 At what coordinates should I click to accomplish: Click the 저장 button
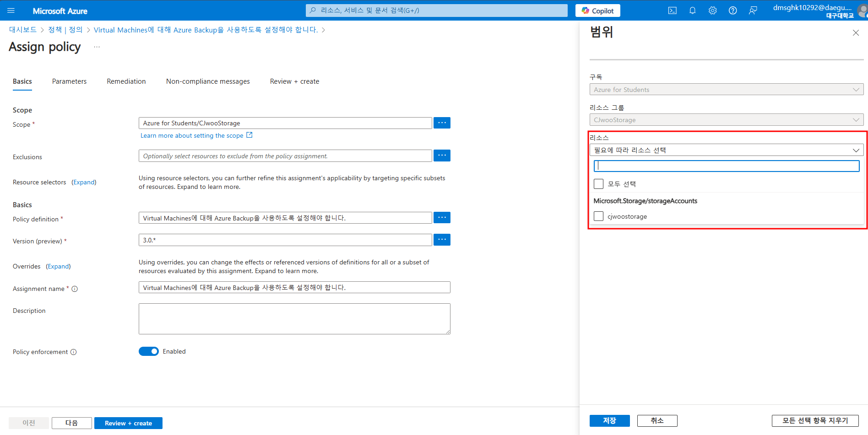609,421
